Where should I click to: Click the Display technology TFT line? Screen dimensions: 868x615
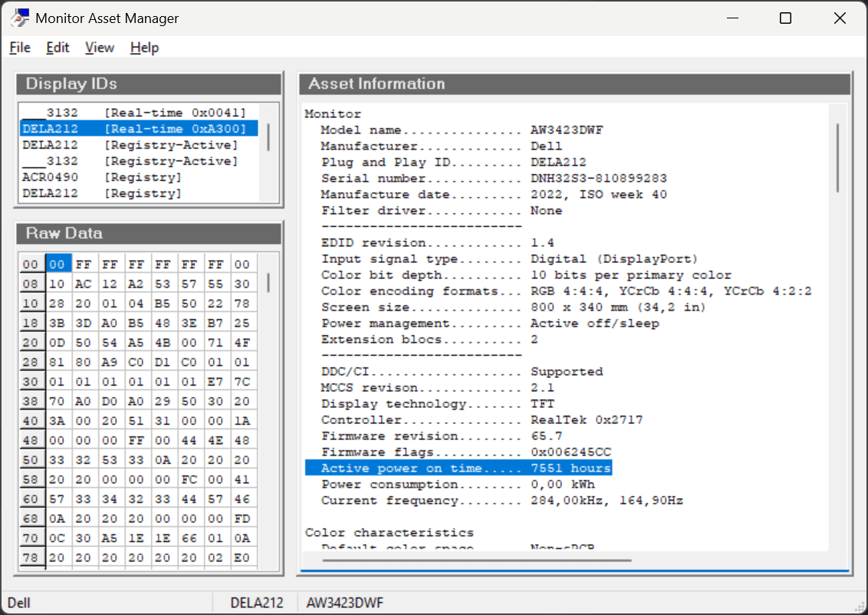point(437,403)
